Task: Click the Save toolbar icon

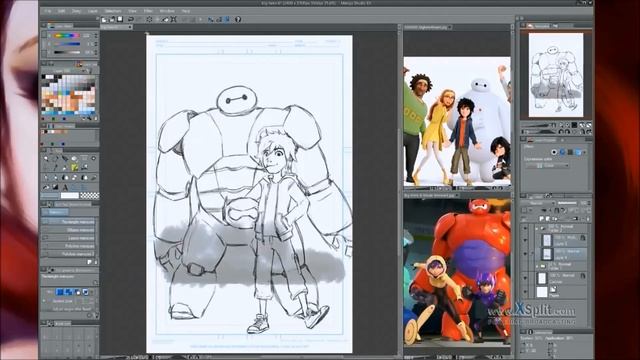Action: point(120,19)
